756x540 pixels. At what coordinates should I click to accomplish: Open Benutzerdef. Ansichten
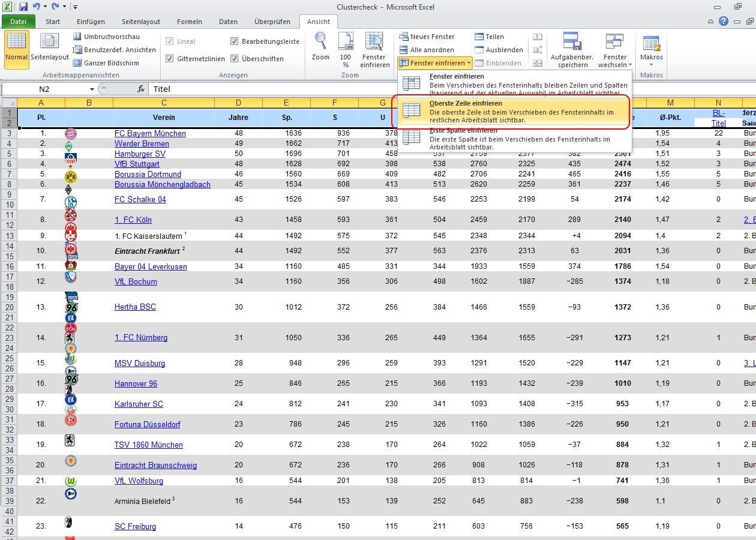click(x=115, y=50)
